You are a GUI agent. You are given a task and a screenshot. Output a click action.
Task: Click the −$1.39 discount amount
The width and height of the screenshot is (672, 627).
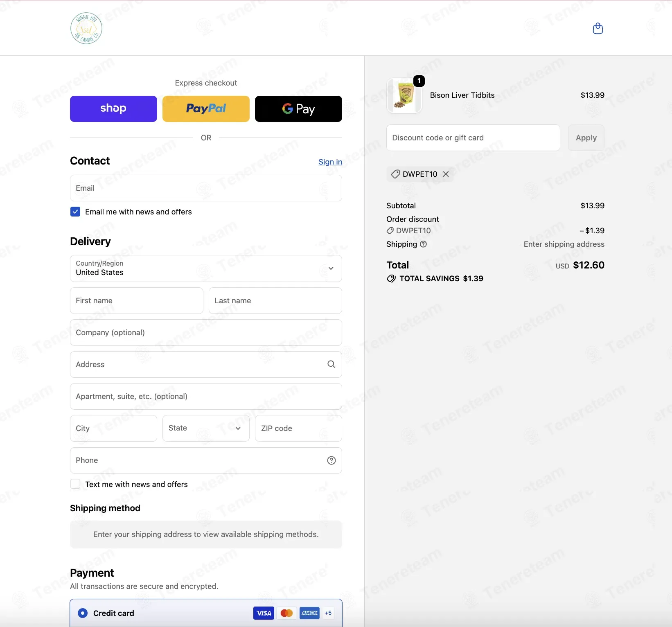[x=592, y=231]
